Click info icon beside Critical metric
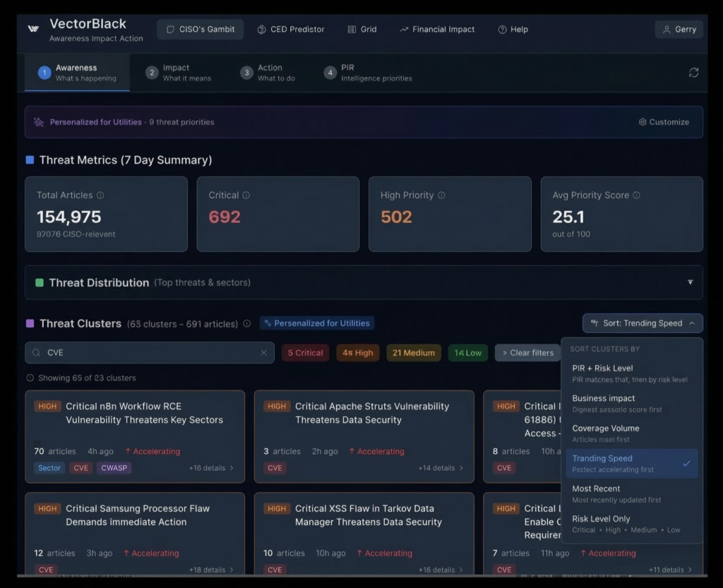This screenshot has width=723, height=588. pyautogui.click(x=246, y=196)
